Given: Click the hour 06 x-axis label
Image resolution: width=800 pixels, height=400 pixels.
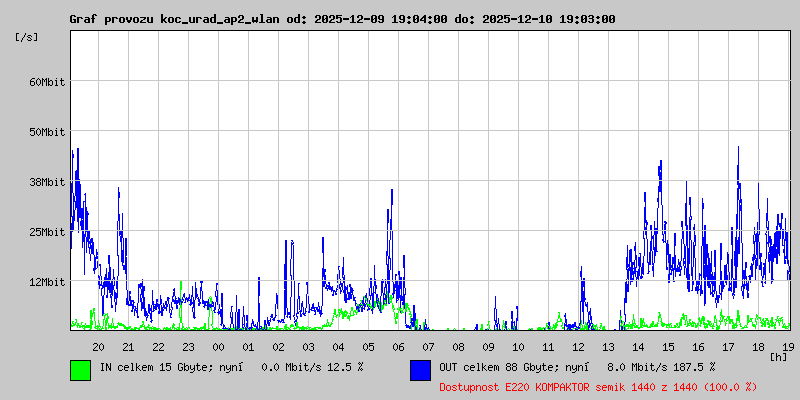Looking at the screenshot, I should pos(398,347).
